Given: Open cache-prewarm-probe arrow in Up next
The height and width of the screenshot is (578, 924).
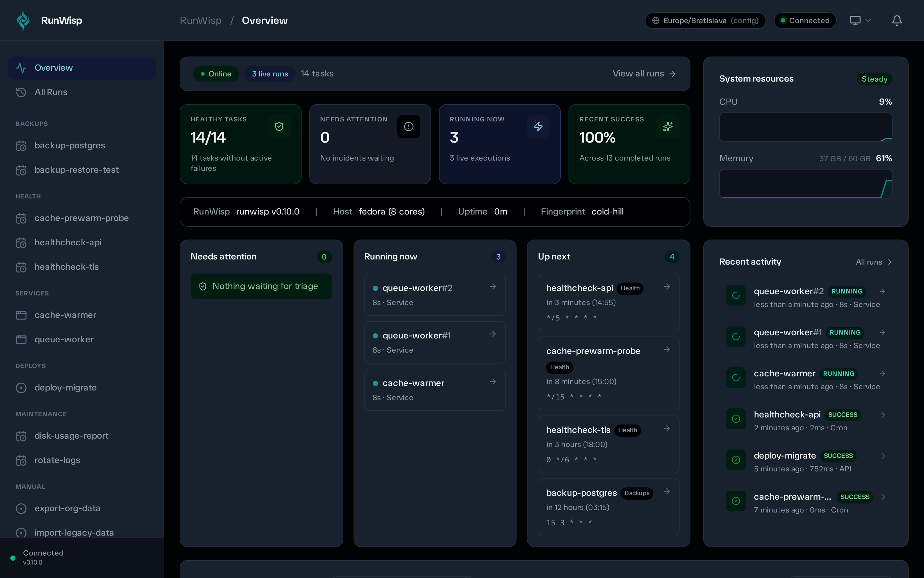Looking at the screenshot, I should pyautogui.click(x=667, y=350).
